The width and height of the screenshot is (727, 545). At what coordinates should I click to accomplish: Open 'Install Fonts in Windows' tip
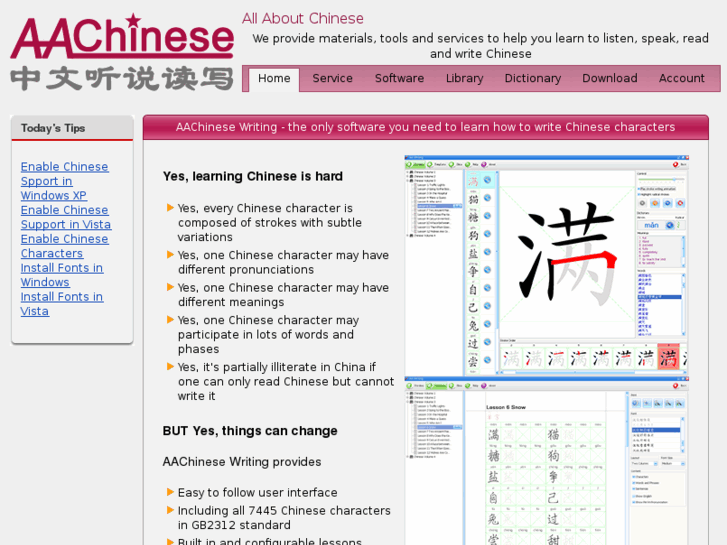62,275
